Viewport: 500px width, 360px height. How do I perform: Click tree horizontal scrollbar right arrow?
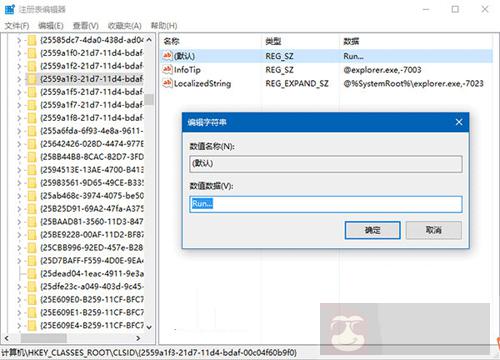coord(138,338)
